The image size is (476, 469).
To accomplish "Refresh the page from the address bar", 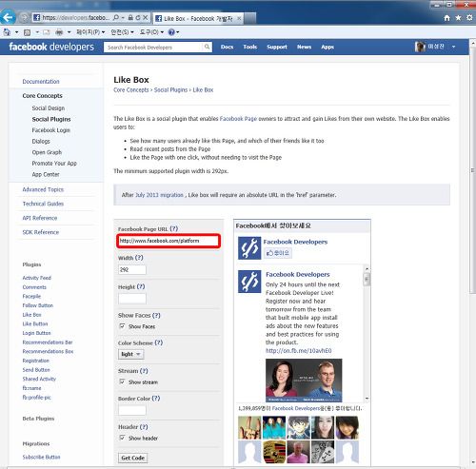I will pyautogui.click(x=138, y=18).
